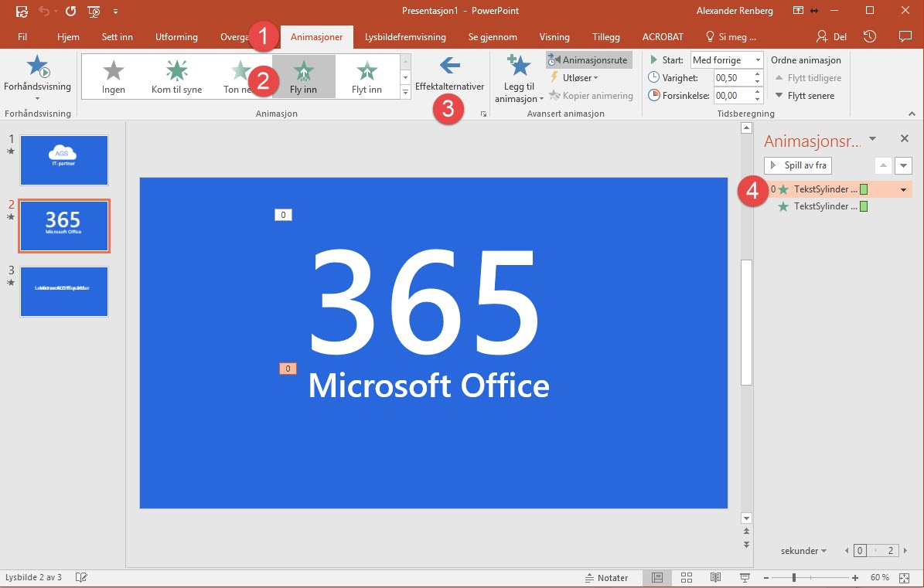Click Legg til animasjon star icon
This screenshot has height=588, width=924.
[x=519, y=66]
